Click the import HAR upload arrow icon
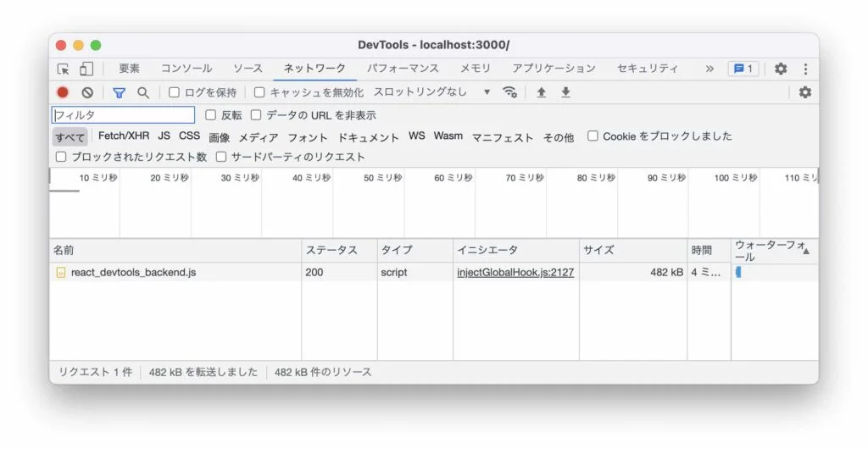This screenshot has width=868, height=449. coord(541,92)
